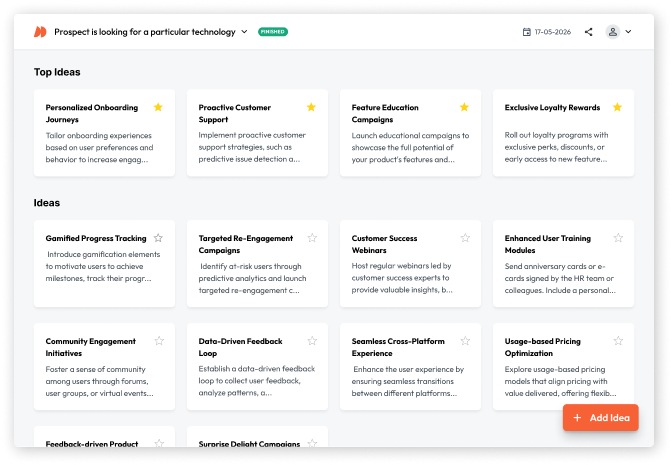
Task: Open the Feedback-driven Product title
Action: tap(92, 444)
